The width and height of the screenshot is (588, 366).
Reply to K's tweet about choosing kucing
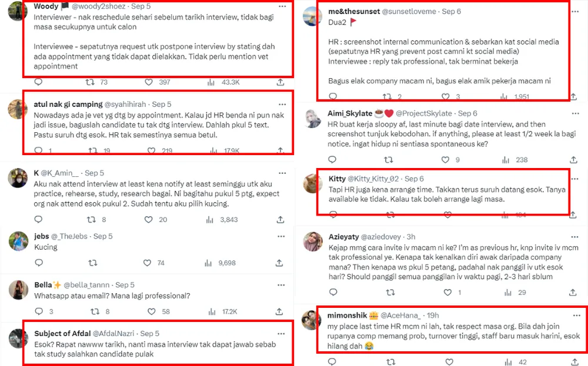pos(38,220)
